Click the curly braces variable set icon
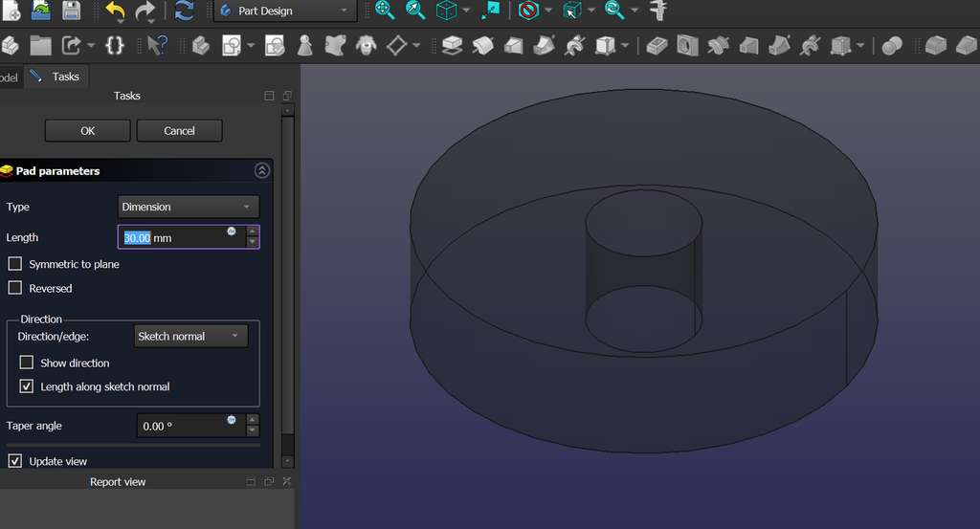 pos(115,46)
